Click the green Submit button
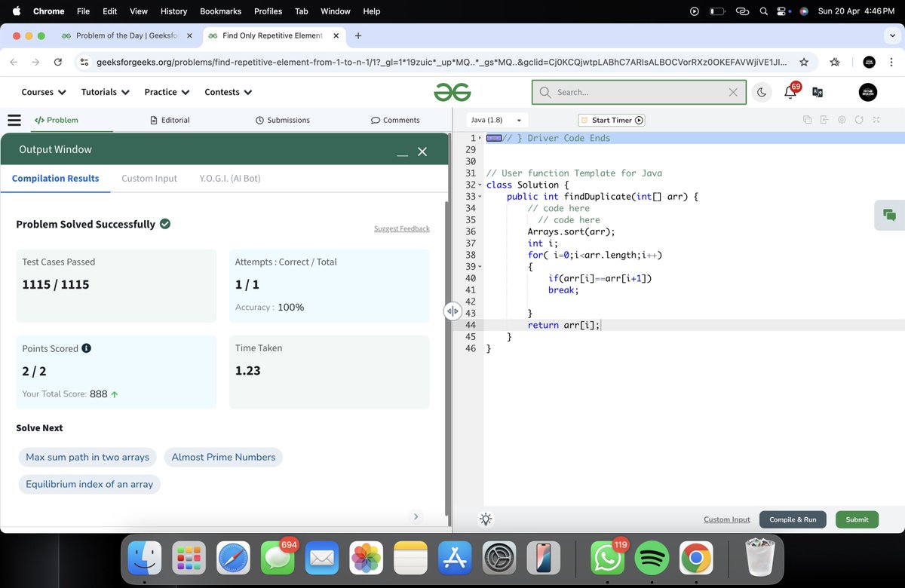The height and width of the screenshot is (588, 905). pos(857,519)
